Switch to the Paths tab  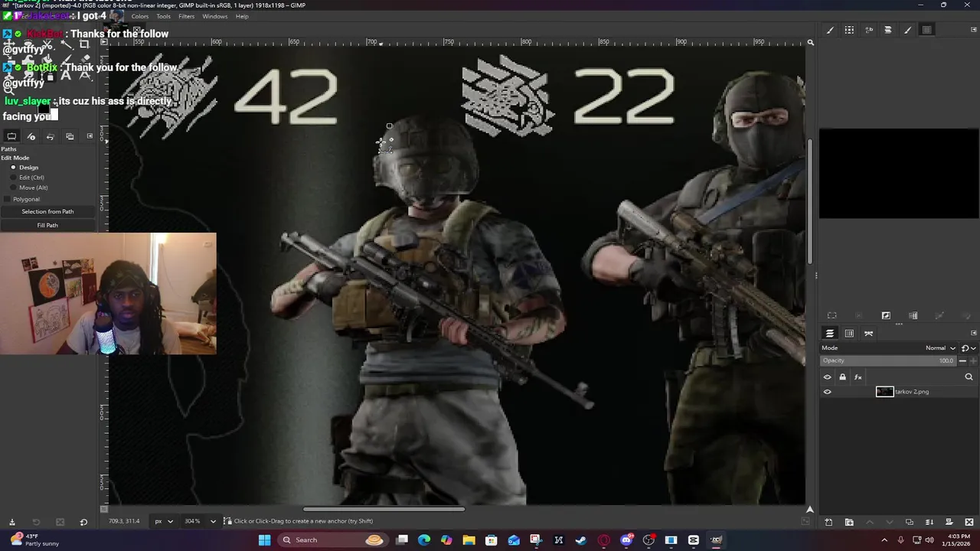(868, 333)
